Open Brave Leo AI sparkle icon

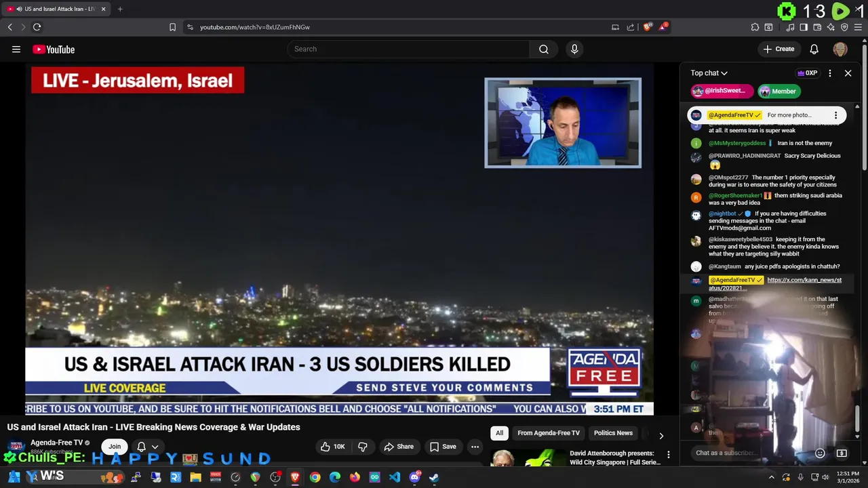[x=831, y=27]
